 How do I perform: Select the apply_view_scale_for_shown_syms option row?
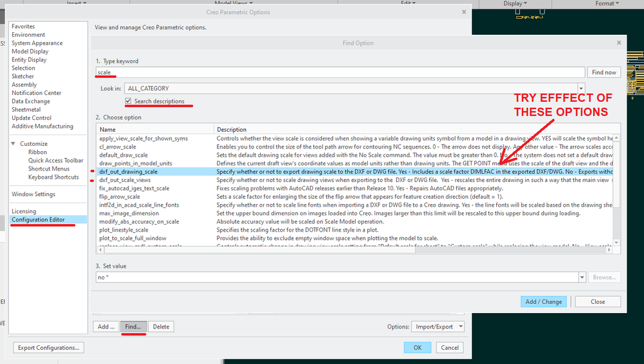pos(354,139)
